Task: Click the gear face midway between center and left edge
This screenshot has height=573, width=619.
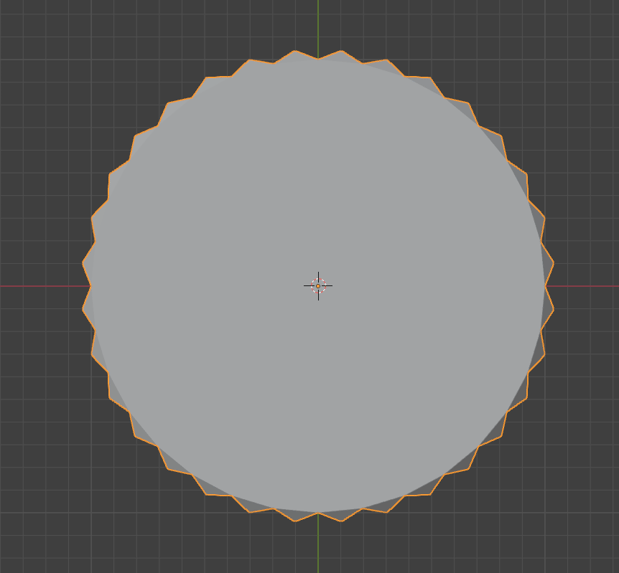Action: (x=202, y=286)
